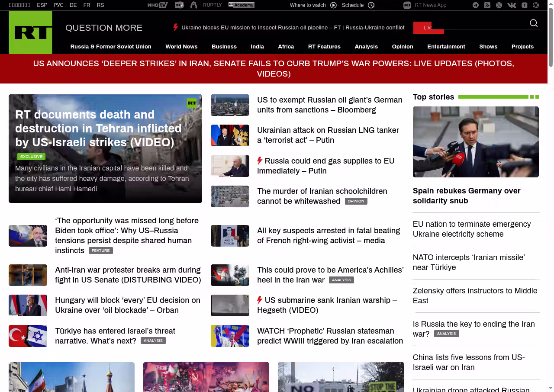
Task: Select the Business nav item
Action: 224,47
